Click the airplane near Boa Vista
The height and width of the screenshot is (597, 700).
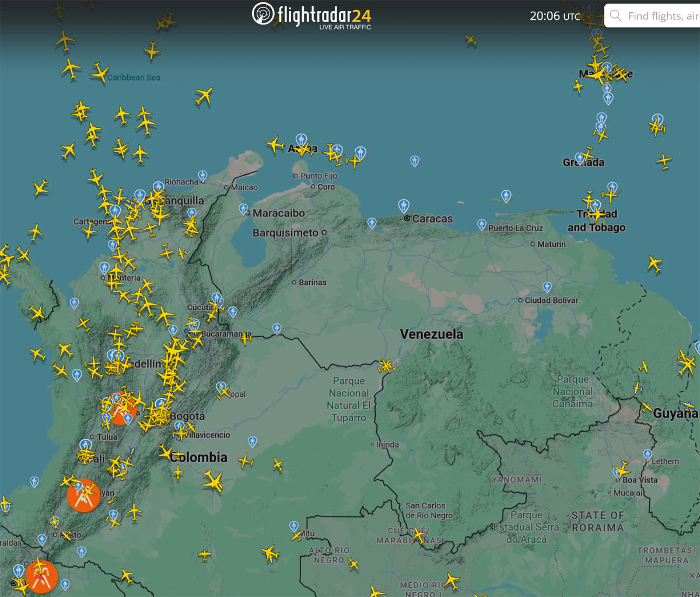623,469
